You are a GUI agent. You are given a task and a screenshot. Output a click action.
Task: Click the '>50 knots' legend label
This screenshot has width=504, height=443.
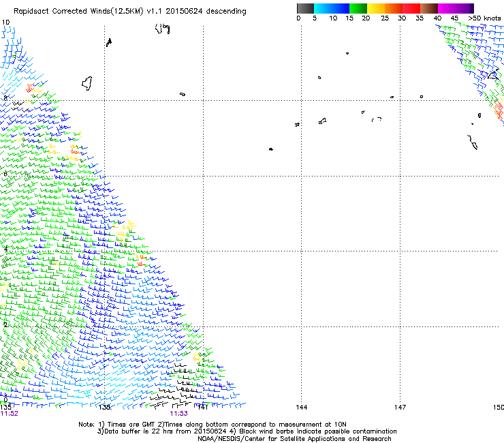(x=484, y=18)
